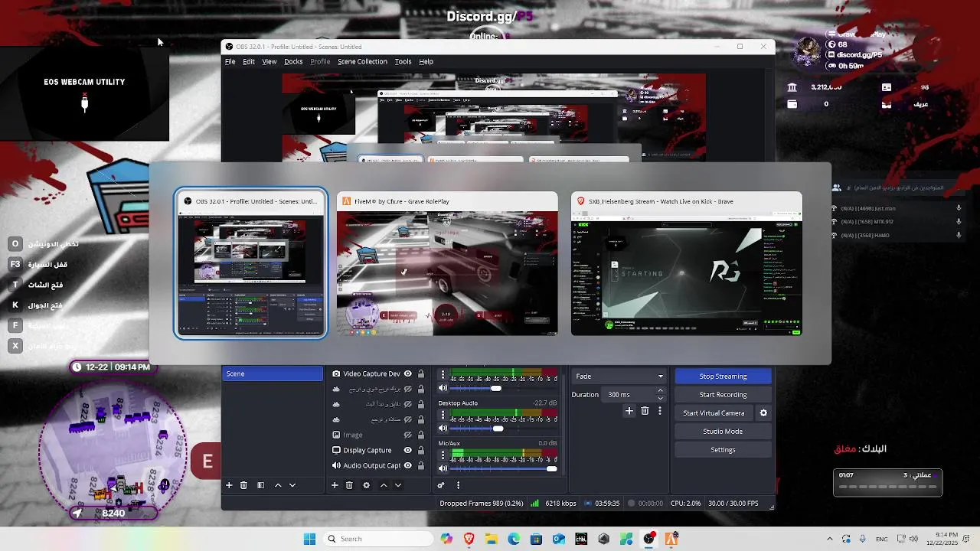
Task: Toggle lock on Audio Output Capt source
Action: [x=420, y=465]
